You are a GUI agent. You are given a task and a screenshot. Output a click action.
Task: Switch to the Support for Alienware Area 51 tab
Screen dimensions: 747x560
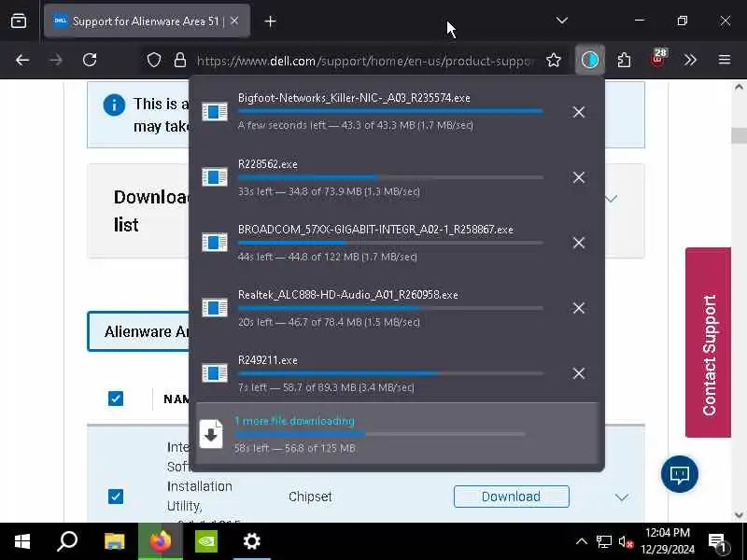pyautogui.click(x=147, y=21)
